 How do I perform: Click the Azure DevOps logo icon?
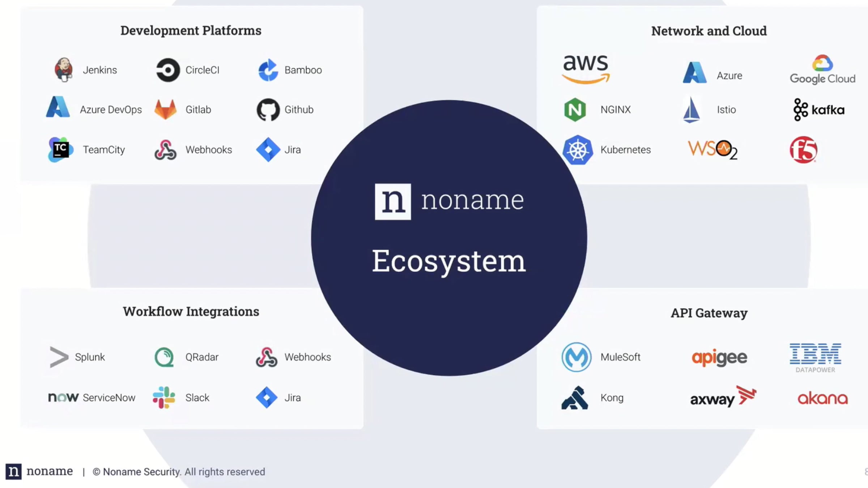point(58,107)
